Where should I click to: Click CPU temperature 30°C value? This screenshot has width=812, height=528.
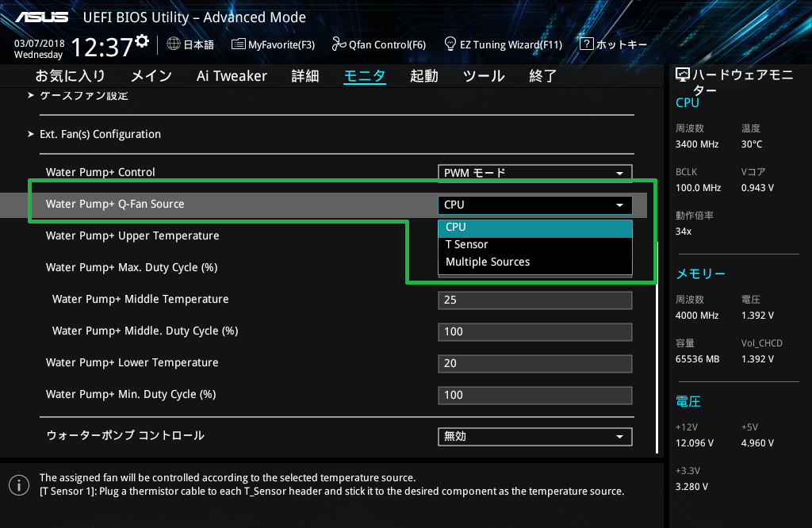click(x=752, y=144)
